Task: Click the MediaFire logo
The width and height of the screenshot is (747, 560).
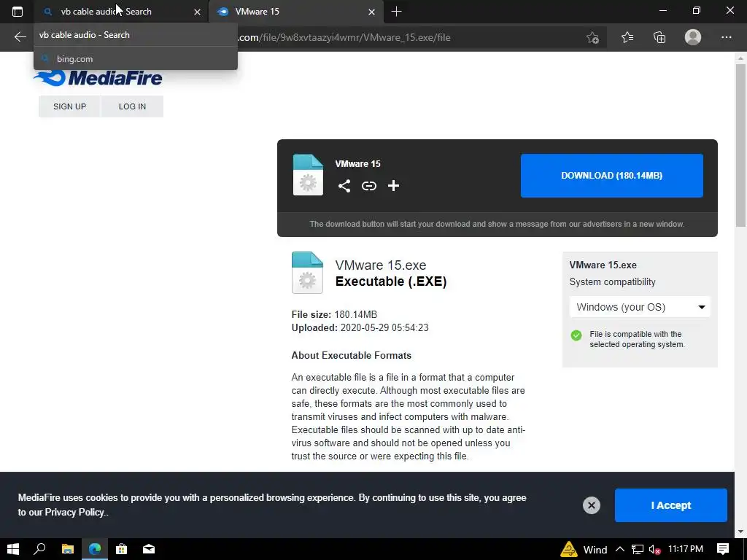Action: click(x=98, y=77)
